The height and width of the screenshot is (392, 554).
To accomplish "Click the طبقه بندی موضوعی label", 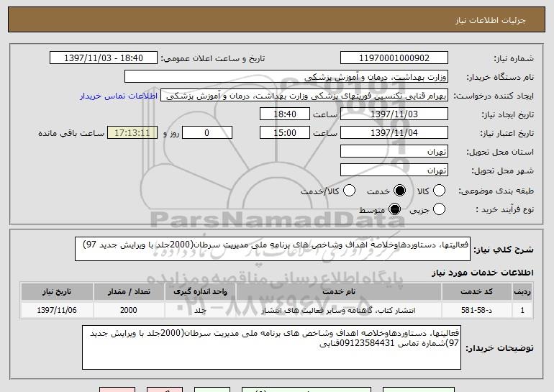I will click(496, 191).
